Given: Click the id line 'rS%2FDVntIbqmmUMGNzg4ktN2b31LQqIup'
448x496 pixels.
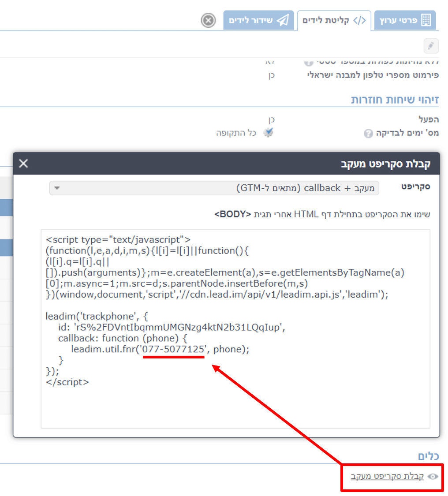Looking at the screenshot, I should coord(172,328).
